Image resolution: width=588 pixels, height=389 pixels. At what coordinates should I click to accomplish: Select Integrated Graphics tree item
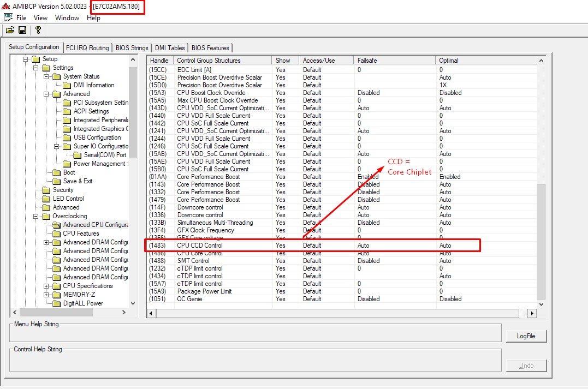(x=101, y=129)
